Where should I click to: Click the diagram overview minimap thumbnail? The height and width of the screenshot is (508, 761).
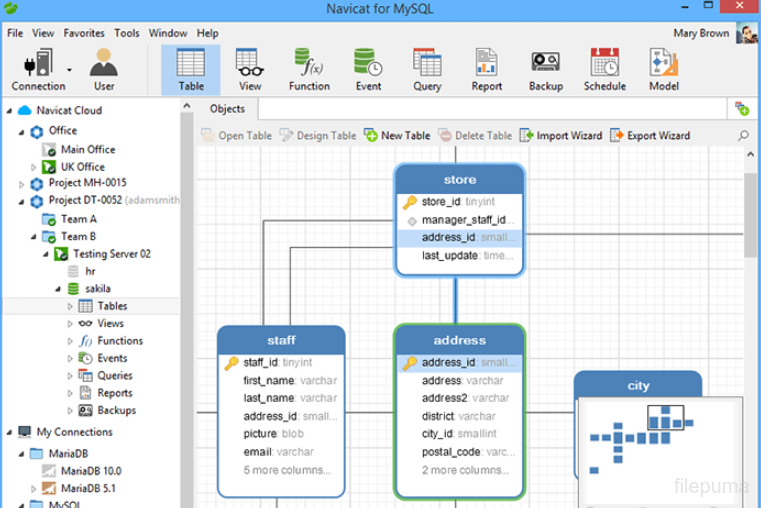point(660,450)
